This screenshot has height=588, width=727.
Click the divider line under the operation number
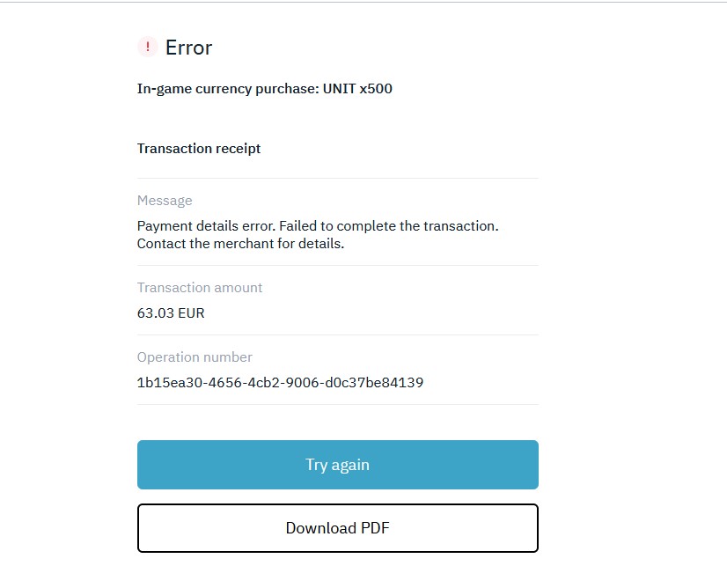[x=337, y=404]
